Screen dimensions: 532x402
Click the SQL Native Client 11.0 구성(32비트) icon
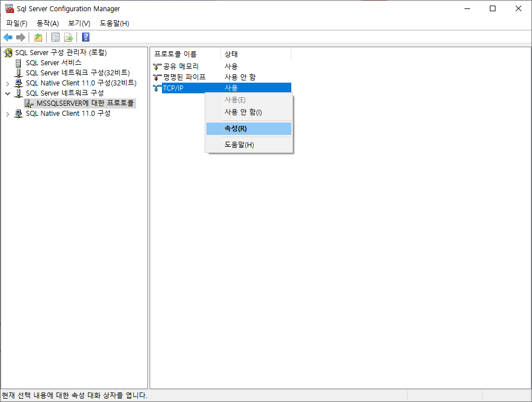click(x=19, y=83)
